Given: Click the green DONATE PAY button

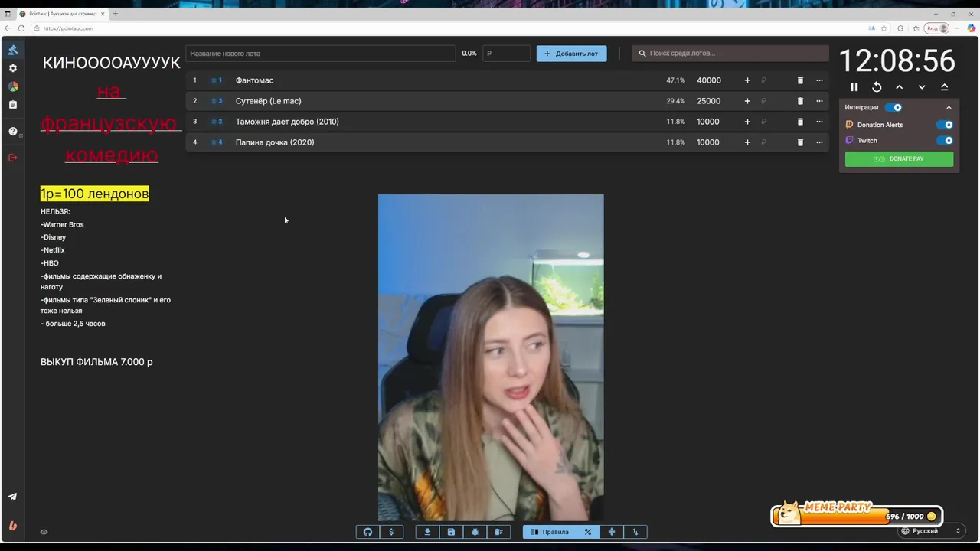Looking at the screenshot, I should coord(899,159).
